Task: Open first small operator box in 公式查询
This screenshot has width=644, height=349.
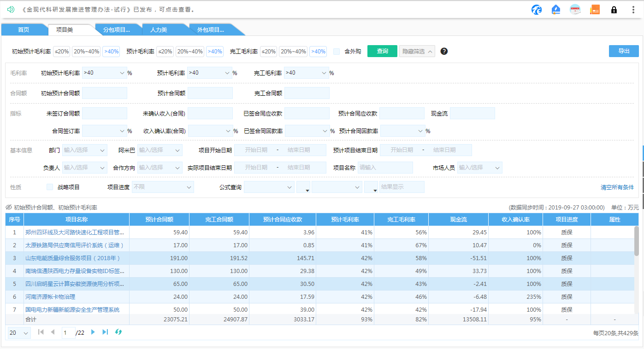Action: tap(303, 187)
